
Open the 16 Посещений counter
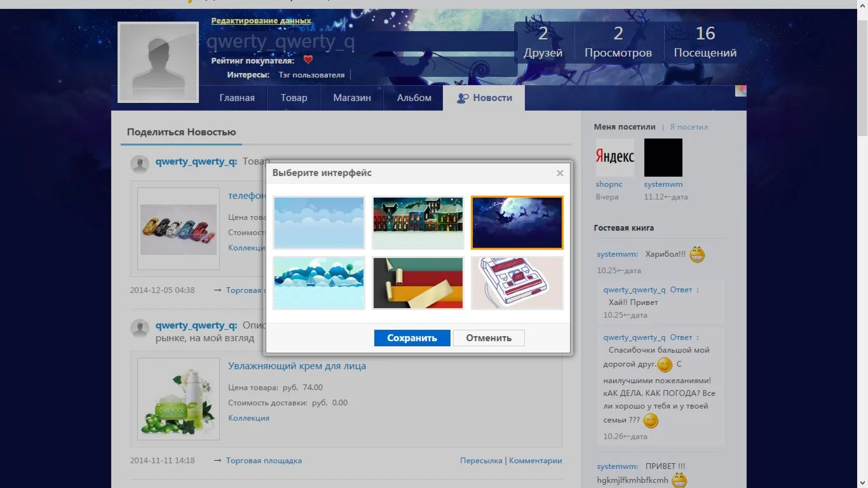[705, 43]
